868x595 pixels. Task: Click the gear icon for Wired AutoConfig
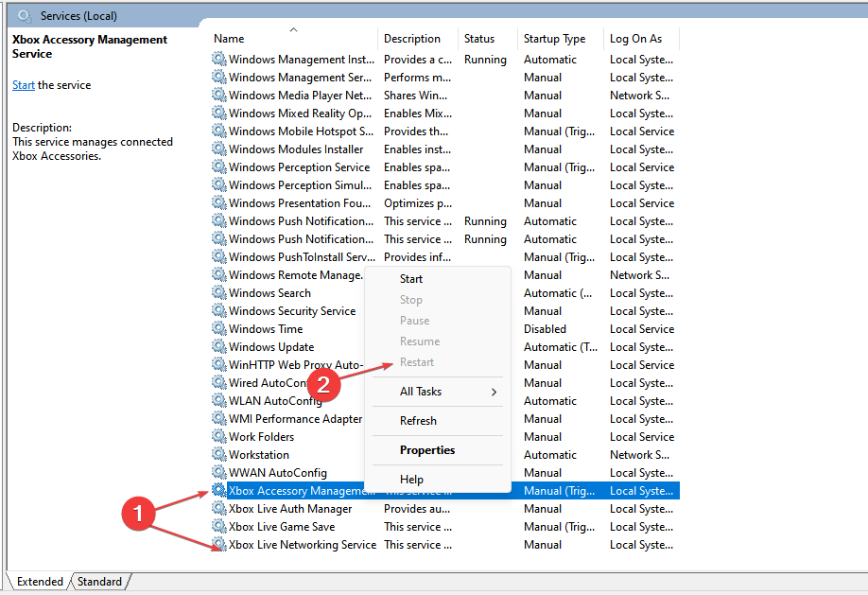(x=219, y=382)
